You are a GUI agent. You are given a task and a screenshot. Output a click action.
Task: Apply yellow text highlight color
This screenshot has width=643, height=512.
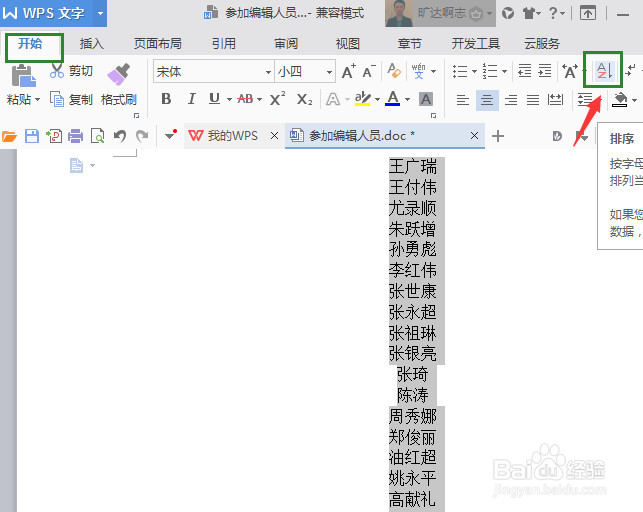tap(363, 99)
